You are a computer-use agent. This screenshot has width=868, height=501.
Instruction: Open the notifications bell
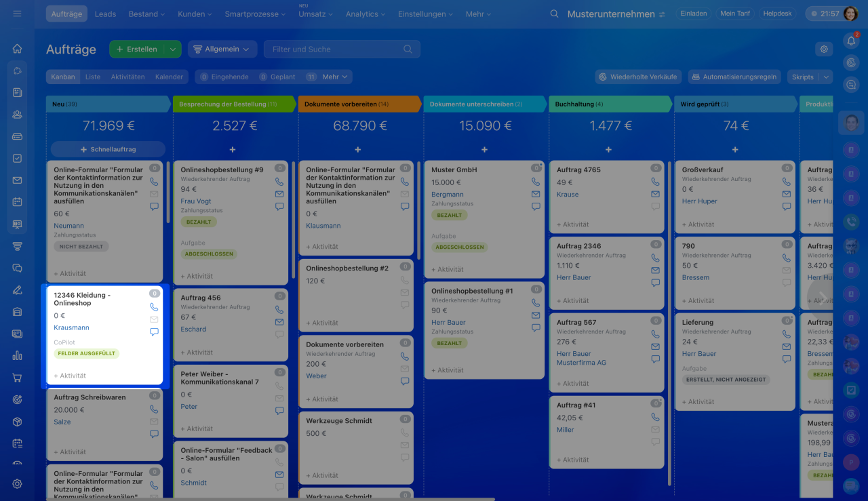coord(851,41)
